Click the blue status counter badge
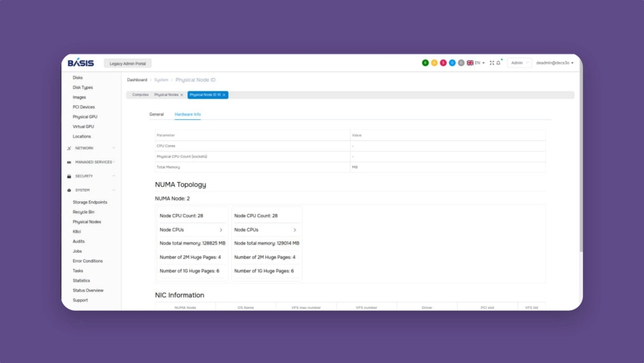This screenshot has height=363, width=644. (x=452, y=63)
